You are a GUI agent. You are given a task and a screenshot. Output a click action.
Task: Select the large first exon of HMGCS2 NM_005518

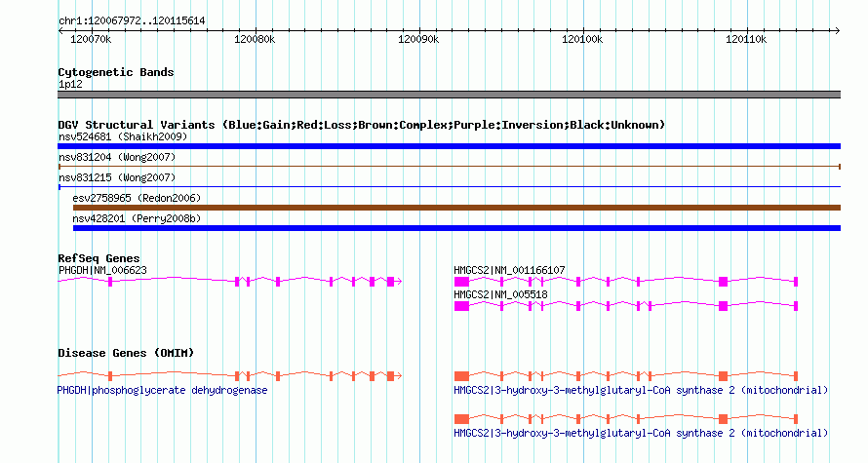461,306
